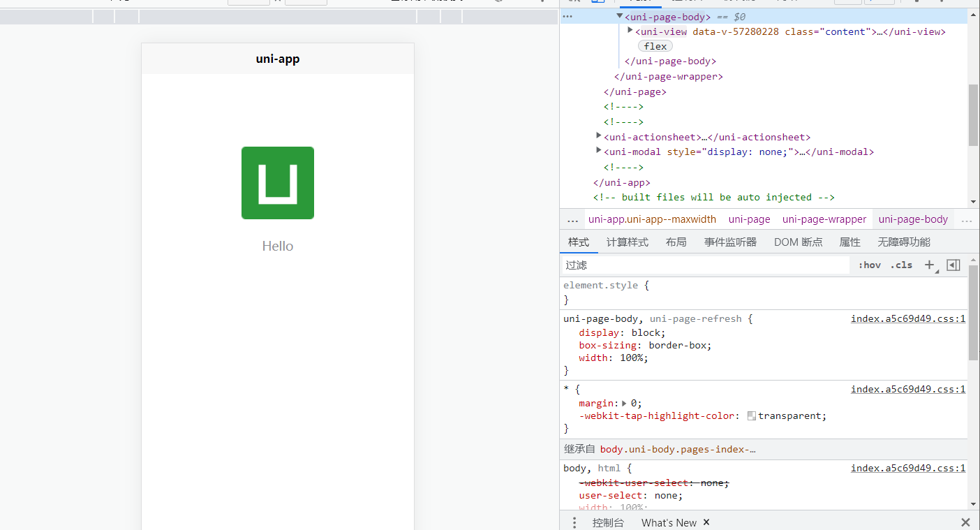Click the flex badge under uni-view
980x530 pixels.
click(655, 46)
